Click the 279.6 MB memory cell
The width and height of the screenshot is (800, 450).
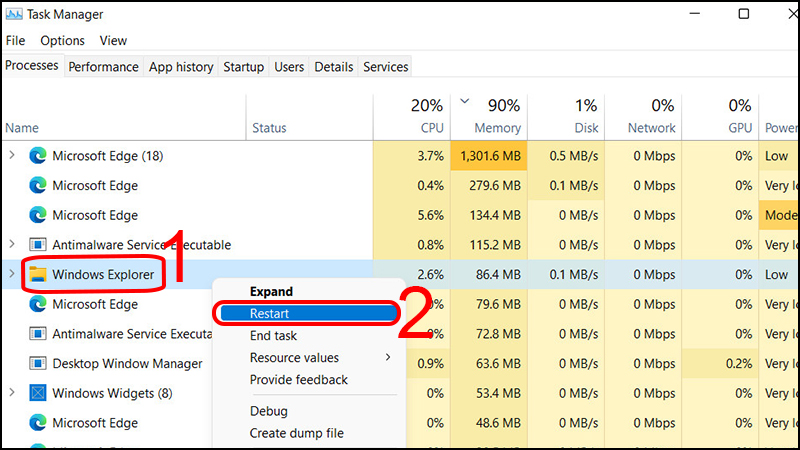[x=489, y=185]
